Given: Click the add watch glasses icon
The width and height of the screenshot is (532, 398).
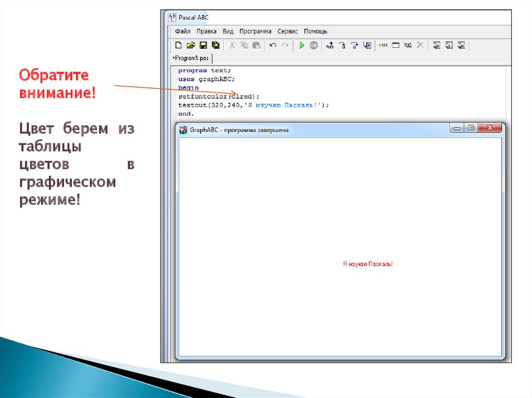Looking at the screenshot, I should (x=330, y=45).
